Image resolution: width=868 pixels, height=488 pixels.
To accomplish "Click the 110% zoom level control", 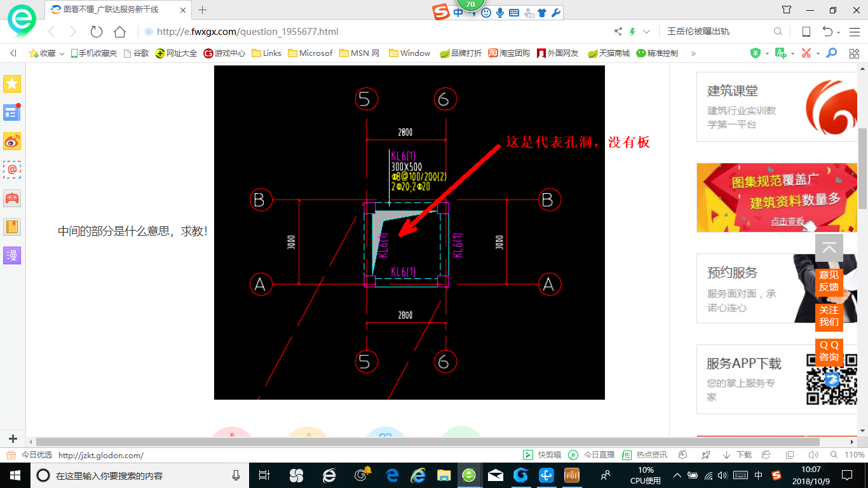I will [849, 455].
